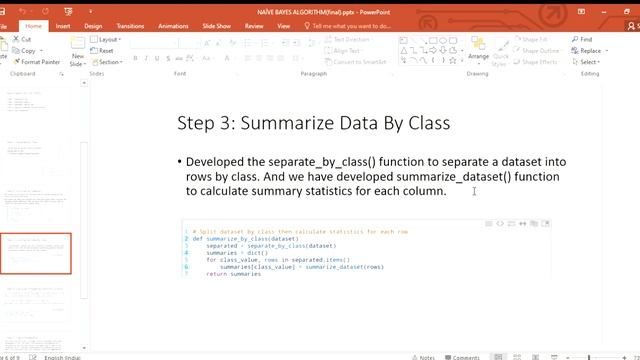Expand the Copy dropdown arrow
The width and height of the screenshot is (640, 360).
pos(41,51)
